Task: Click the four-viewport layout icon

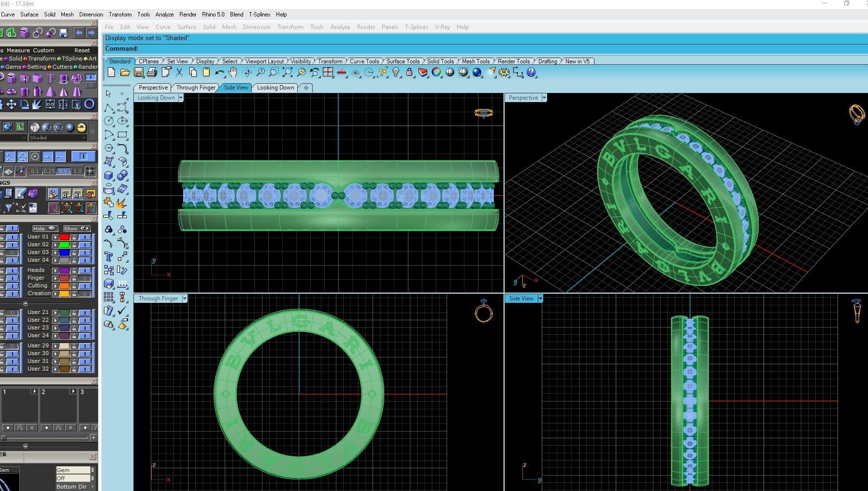Action: [x=328, y=73]
